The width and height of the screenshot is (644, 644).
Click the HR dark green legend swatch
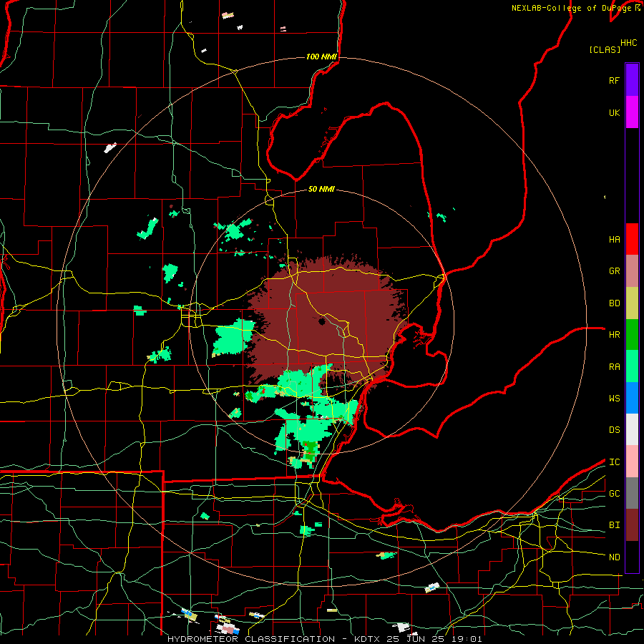632,335
